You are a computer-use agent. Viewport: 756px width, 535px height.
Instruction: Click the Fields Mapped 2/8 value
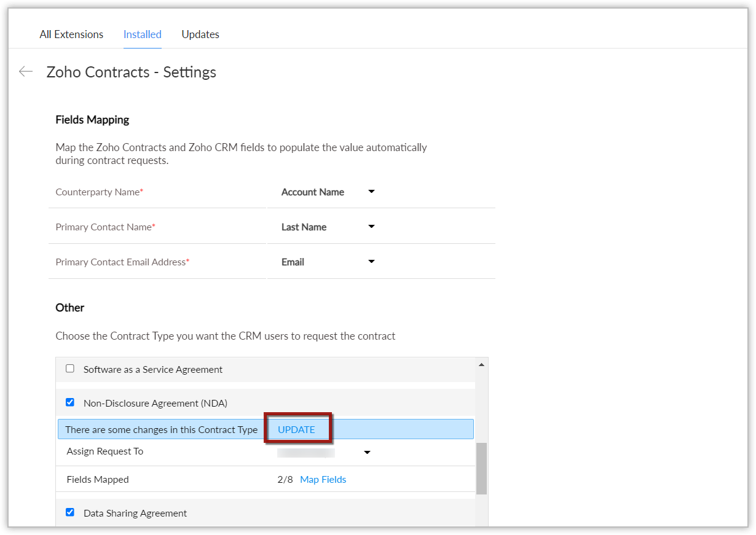tap(285, 480)
